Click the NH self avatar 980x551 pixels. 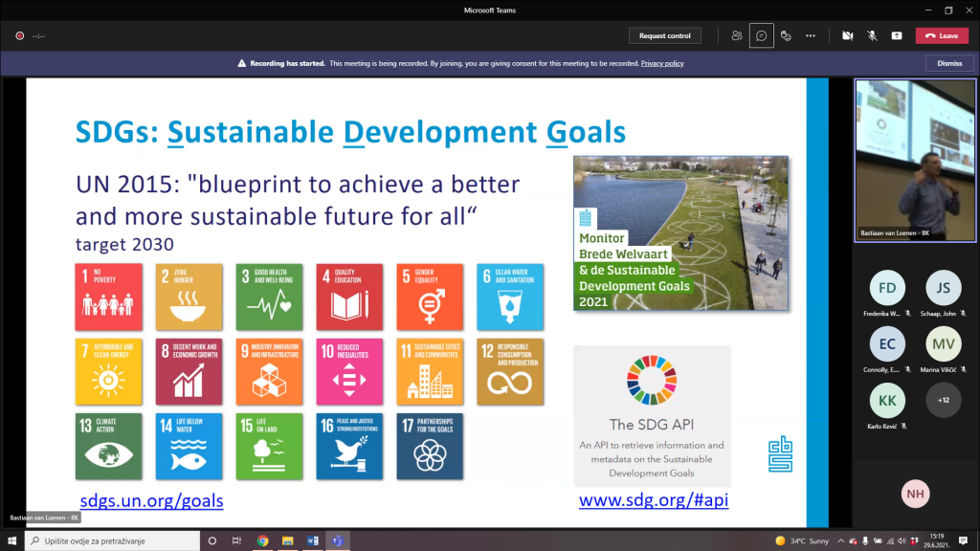(x=916, y=493)
